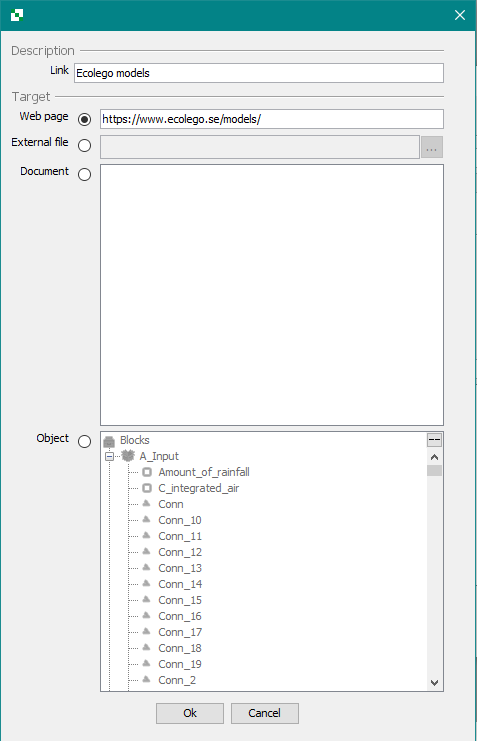Choose the Web page radio option

[85, 120]
